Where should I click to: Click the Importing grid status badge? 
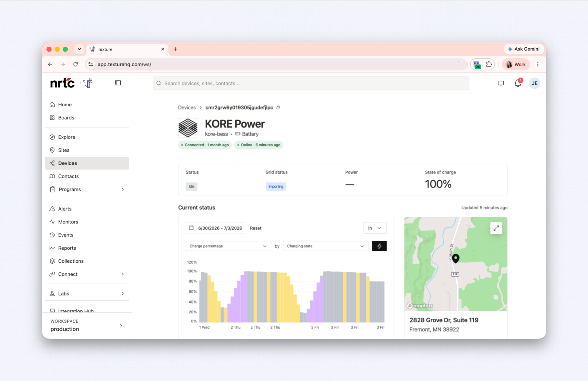(276, 186)
